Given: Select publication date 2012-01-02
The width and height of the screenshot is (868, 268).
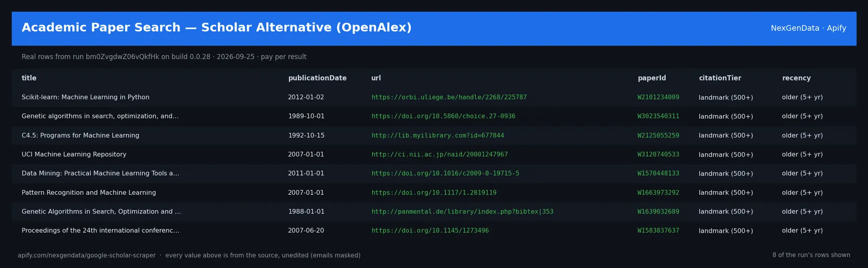Looking at the screenshot, I should click(x=306, y=97).
